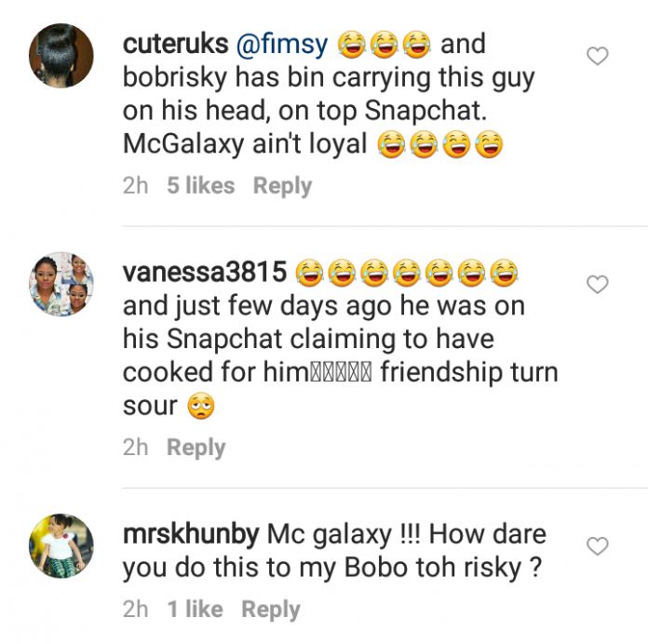
Task: Select the "McGalaxy ain't loyal" comment text
Action: 247,146
